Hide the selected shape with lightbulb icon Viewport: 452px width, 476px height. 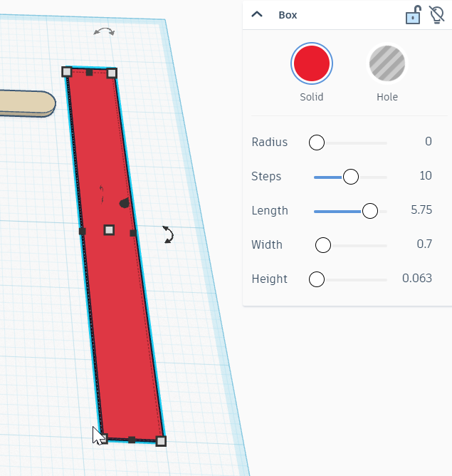pyautogui.click(x=436, y=14)
